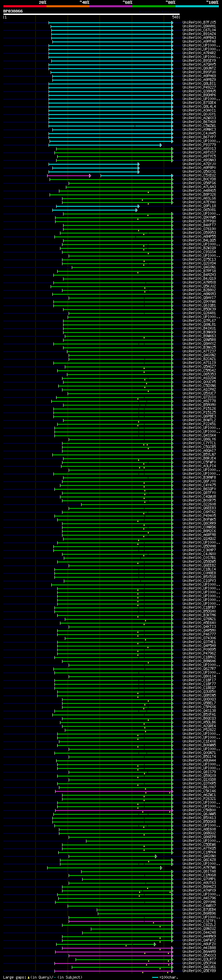Choose hit UniRef100_Q8LBI1

click(199, 84)
